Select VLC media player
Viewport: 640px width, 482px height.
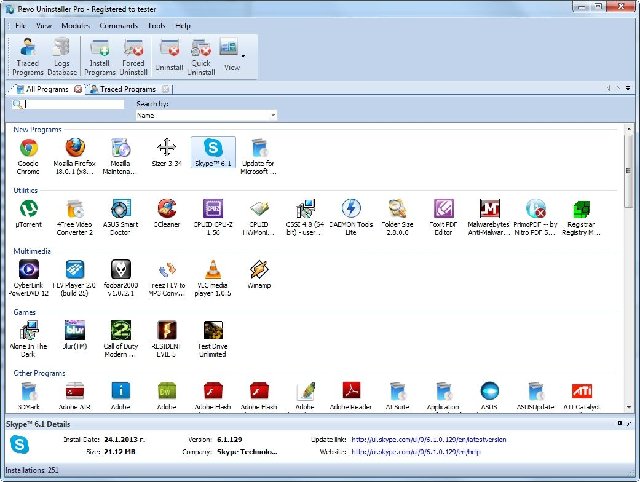click(213, 278)
